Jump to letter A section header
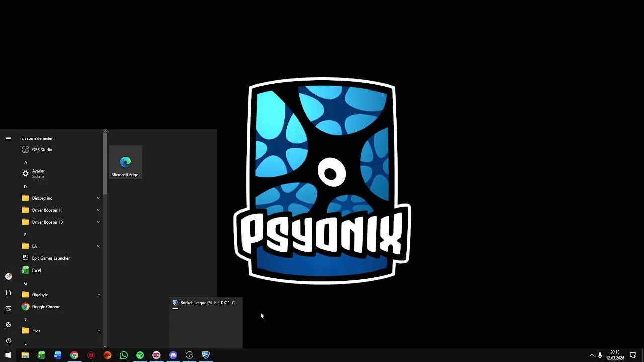The width and height of the screenshot is (644, 362). pyautogui.click(x=25, y=162)
